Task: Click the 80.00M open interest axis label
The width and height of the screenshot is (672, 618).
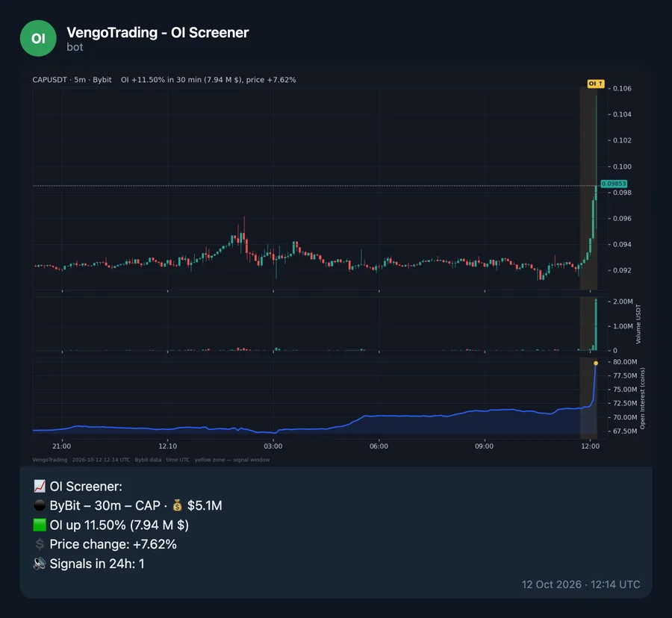Action: pos(625,362)
